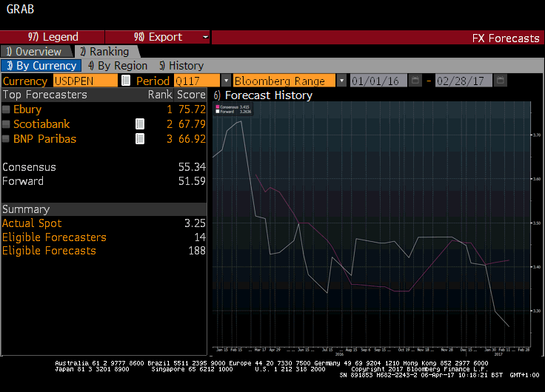Select the Bloomberg Range combo box
545x392 pixels.
tap(284, 81)
